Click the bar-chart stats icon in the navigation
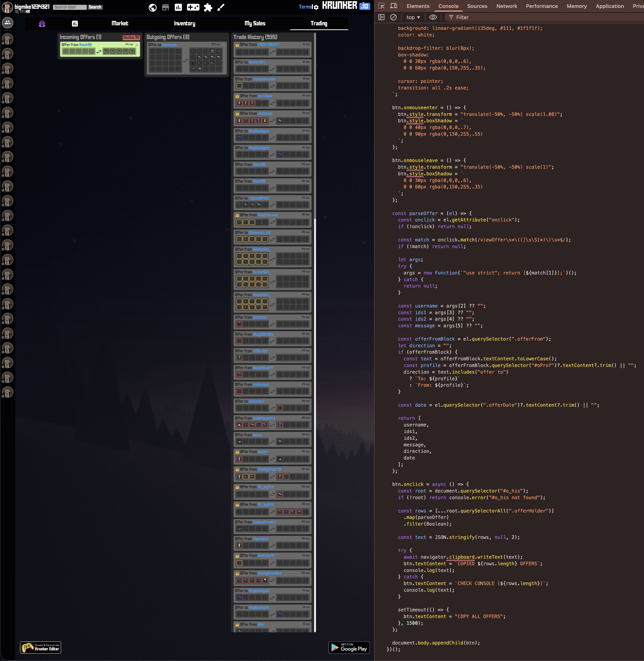Screen dimensions: 644x661 (x=75, y=24)
